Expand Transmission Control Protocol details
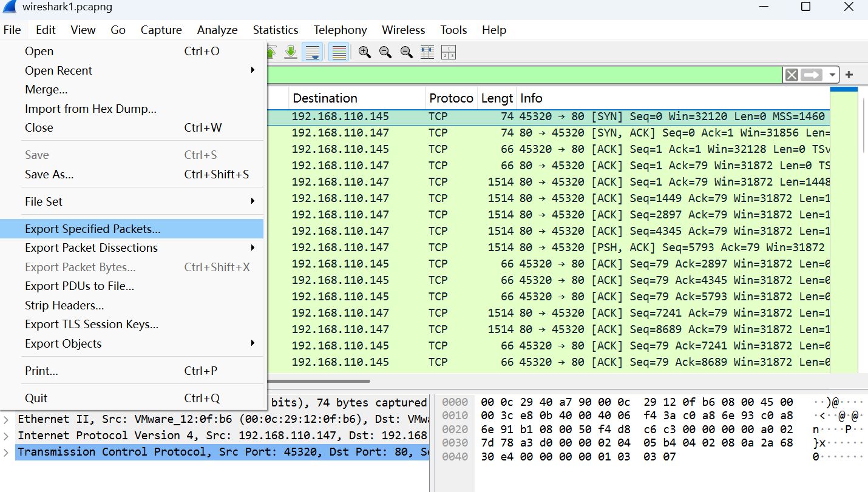The width and height of the screenshot is (868, 492). click(x=6, y=452)
